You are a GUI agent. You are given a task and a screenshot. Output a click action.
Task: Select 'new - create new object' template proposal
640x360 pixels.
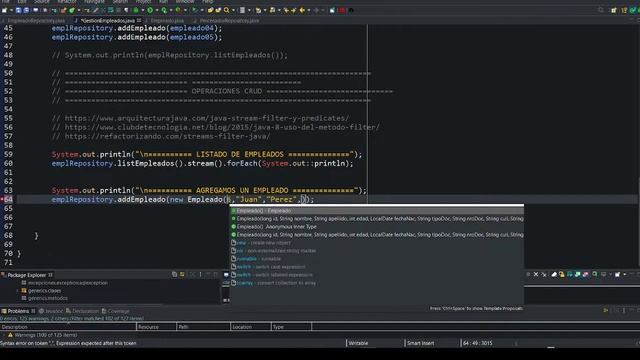[377, 242]
